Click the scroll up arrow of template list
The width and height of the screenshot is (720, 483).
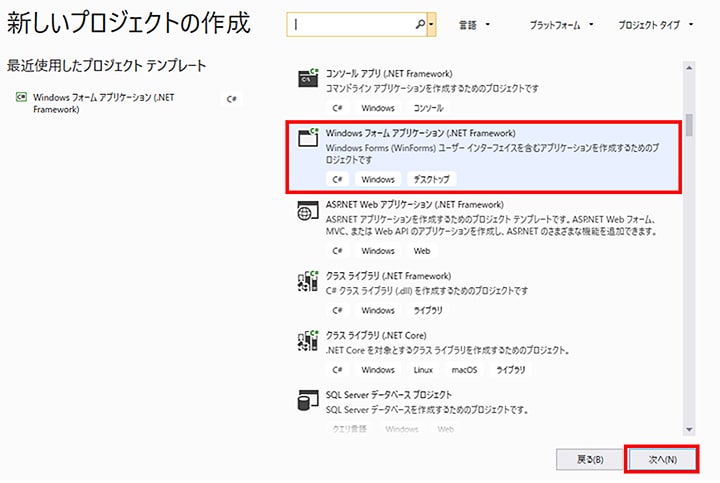(x=689, y=68)
